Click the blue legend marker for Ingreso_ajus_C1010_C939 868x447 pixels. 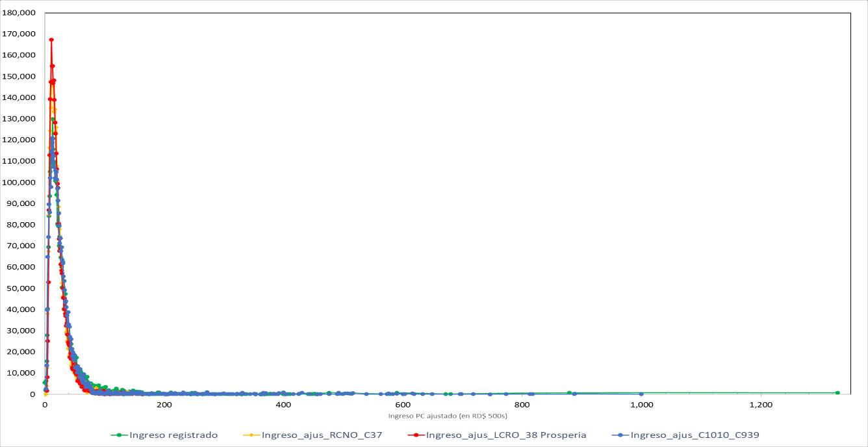click(x=621, y=435)
